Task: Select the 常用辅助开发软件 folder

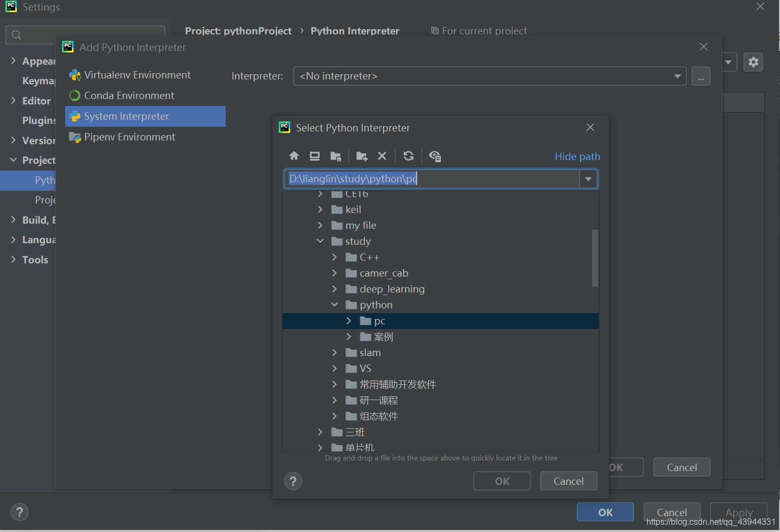Action: [x=397, y=384]
